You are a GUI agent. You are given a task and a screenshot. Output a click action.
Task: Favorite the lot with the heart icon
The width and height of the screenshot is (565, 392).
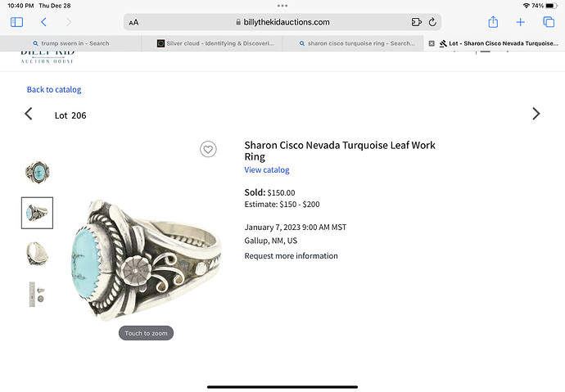click(x=208, y=149)
